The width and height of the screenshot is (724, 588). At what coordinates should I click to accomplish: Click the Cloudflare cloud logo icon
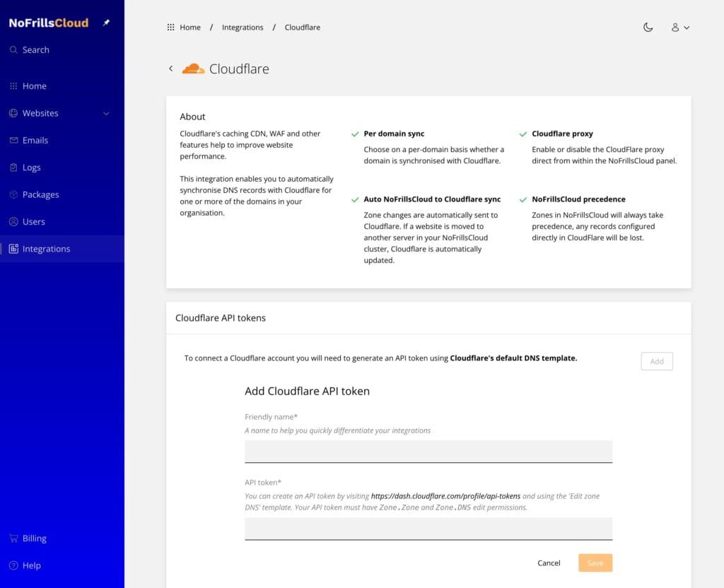[193, 69]
